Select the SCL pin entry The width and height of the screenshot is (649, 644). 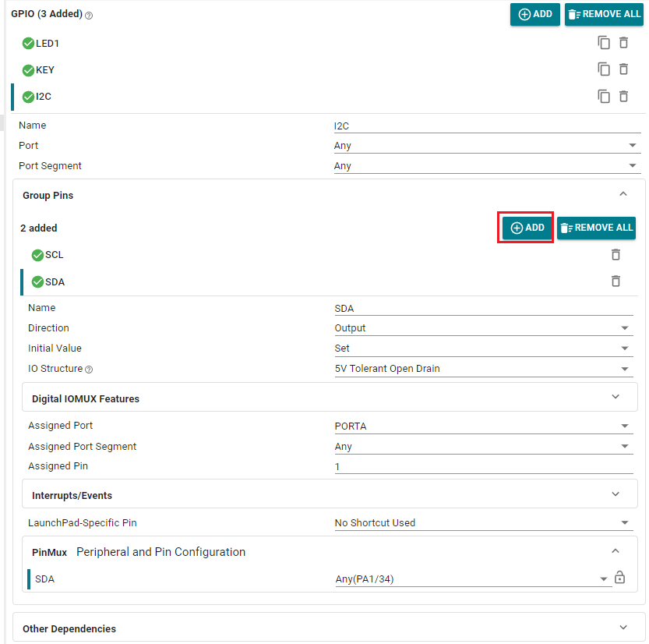55,255
